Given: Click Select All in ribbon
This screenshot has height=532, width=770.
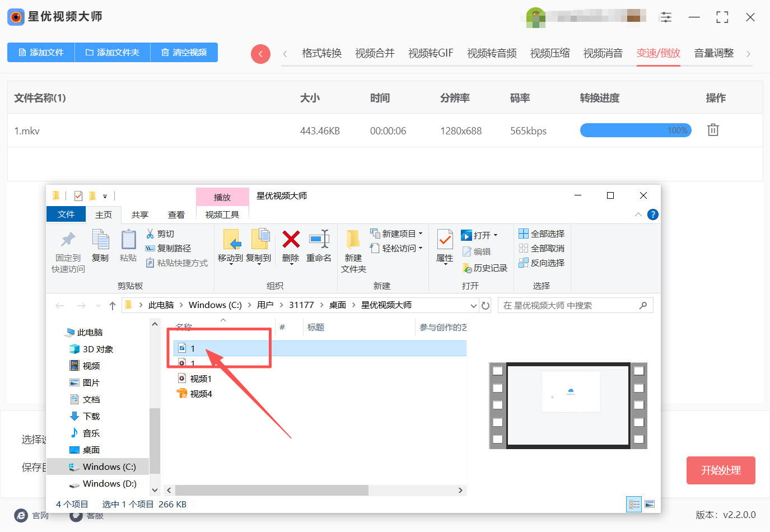Looking at the screenshot, I should (542, 234).
